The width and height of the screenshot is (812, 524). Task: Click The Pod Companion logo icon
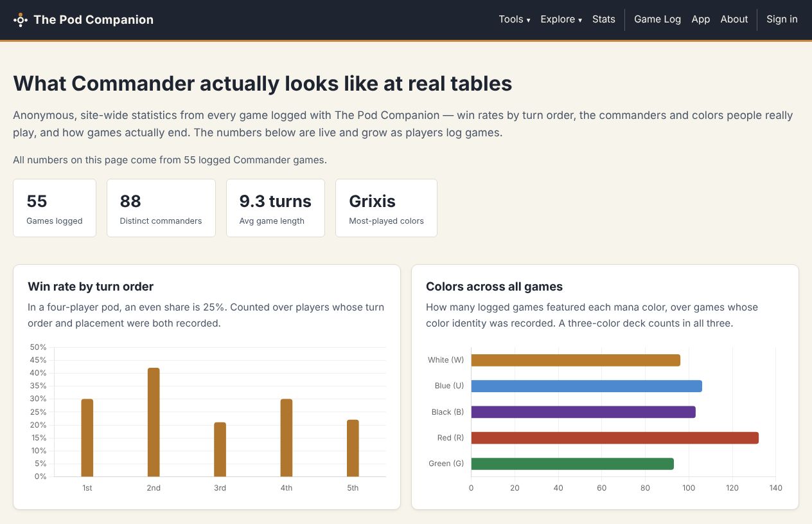tap(21, 20)
